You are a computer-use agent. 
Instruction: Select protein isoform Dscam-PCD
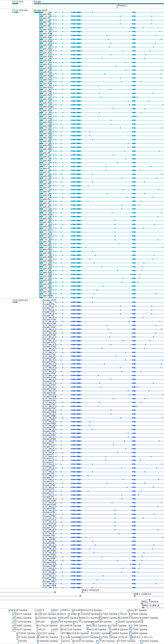49,301
